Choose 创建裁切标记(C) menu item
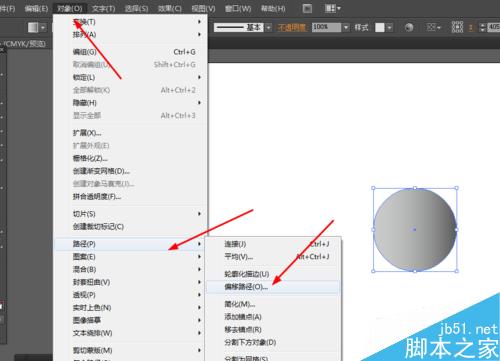 [130, 227]
